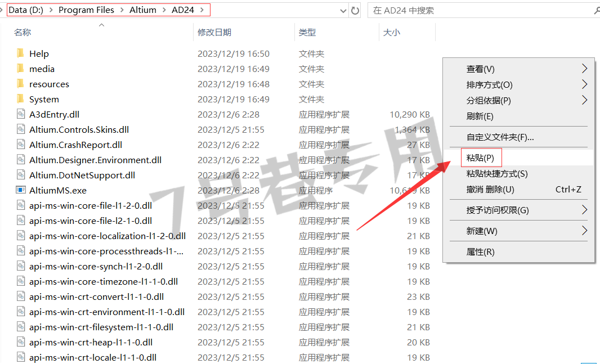The image size is (600, 364).
Task: Select the AltiumMS.exe file name
Action: click(58, 190)
